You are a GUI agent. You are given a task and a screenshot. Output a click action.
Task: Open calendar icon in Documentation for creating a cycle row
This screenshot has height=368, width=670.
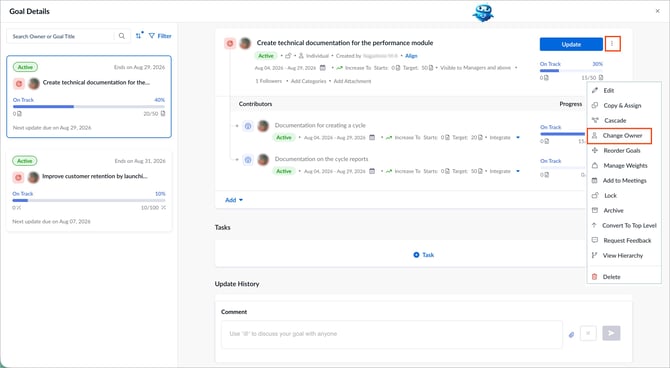click(x=372, y=137)
